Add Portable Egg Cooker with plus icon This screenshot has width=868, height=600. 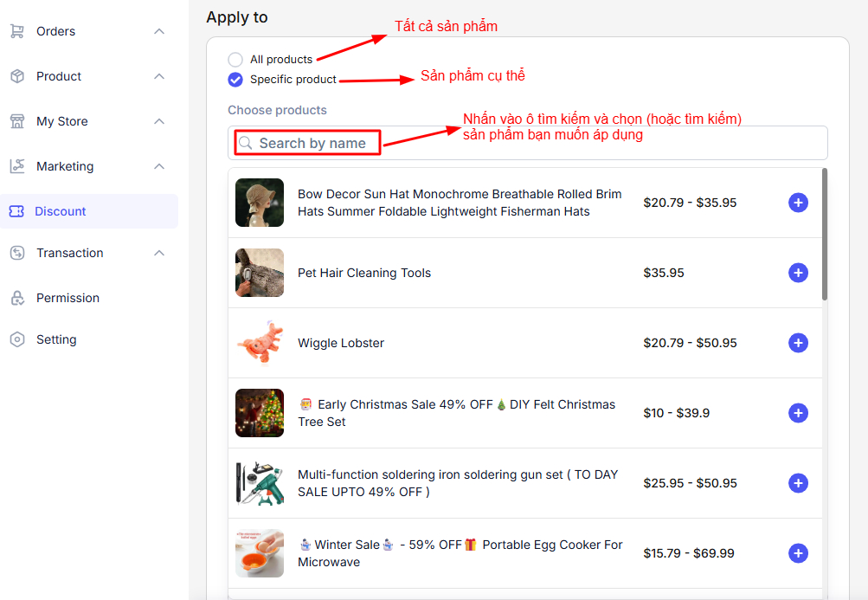tap(798, 553)
